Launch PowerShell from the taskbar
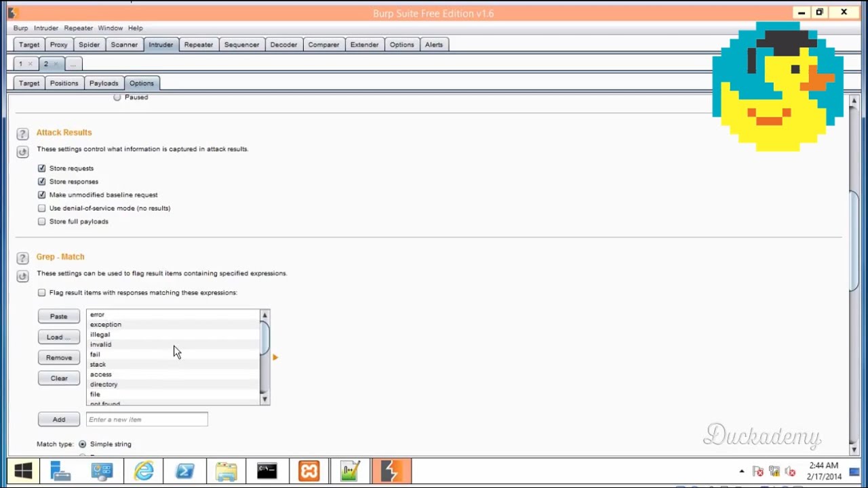The image size is (868, 488). click(185, 471)
